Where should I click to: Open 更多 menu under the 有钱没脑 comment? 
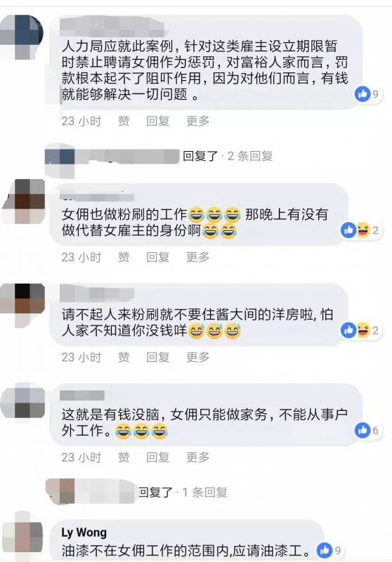(198, 457)
